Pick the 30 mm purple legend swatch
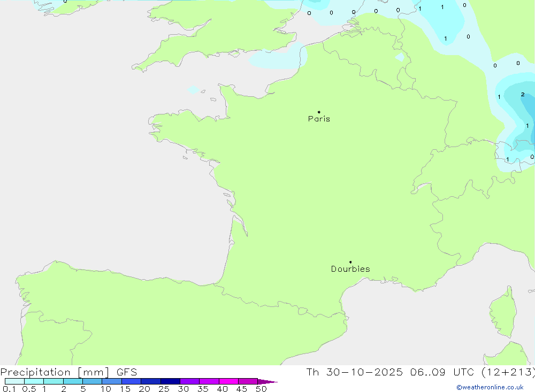 189,381
